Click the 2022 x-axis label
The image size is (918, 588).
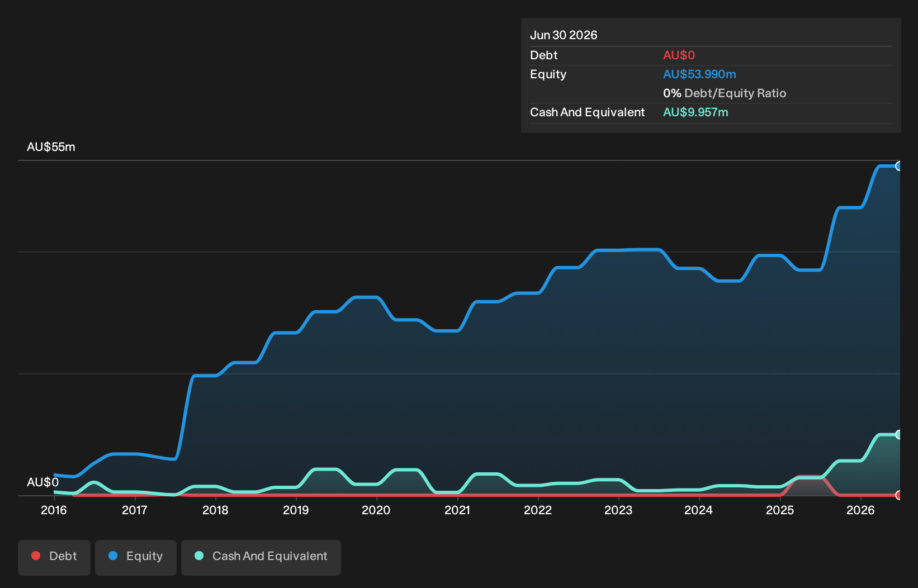pyautogui.click(x=538, y=510)
